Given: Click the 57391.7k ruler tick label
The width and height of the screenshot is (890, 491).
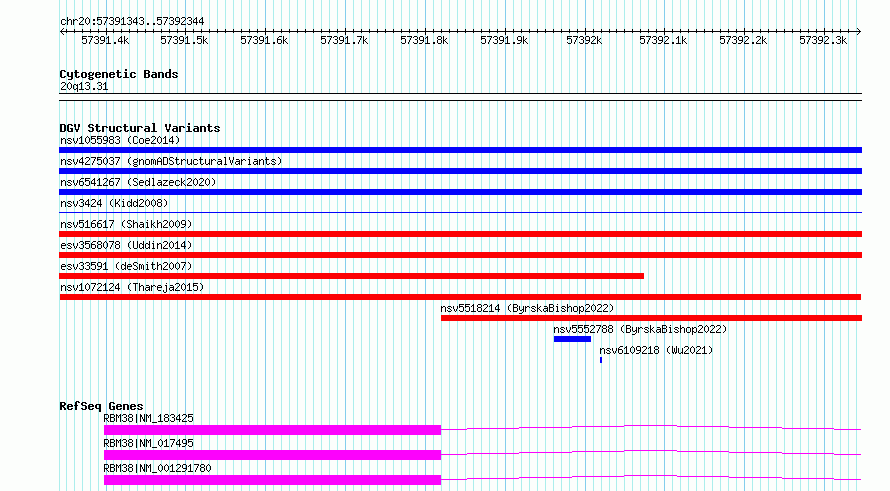Looking at the screenshot, I should [x=344, y=40].
